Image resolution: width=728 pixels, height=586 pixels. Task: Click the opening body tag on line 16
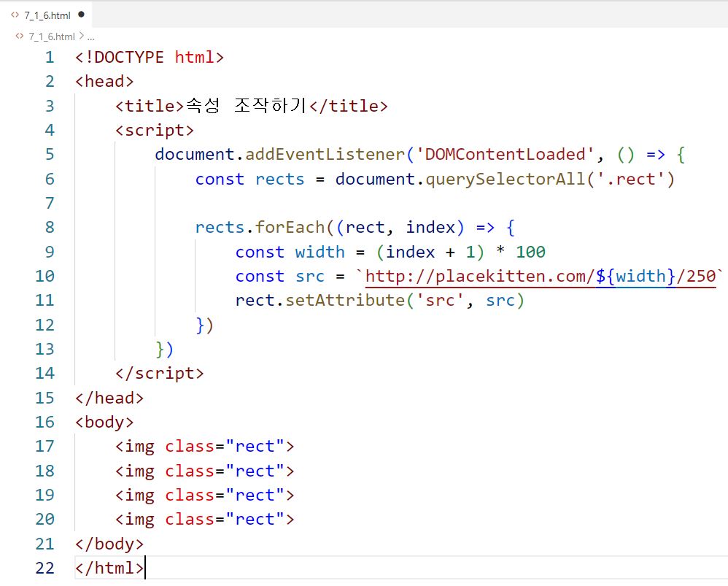coord(104,423)
